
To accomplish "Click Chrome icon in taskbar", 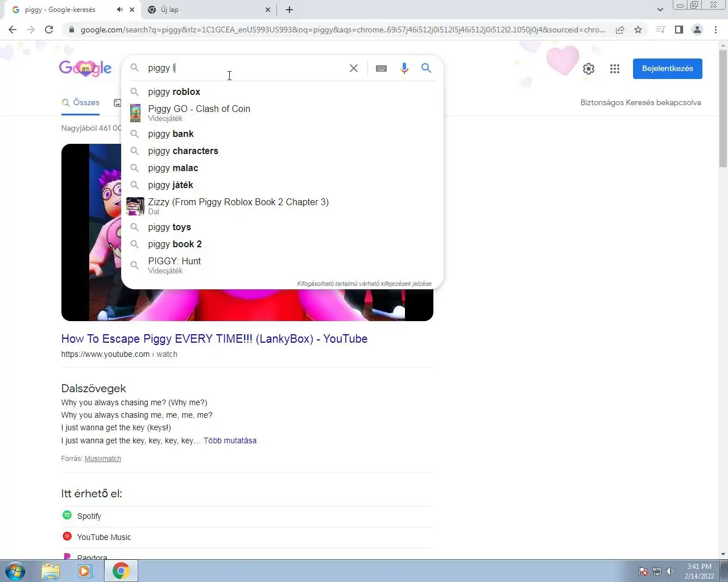I will click(x=121, y=571).
